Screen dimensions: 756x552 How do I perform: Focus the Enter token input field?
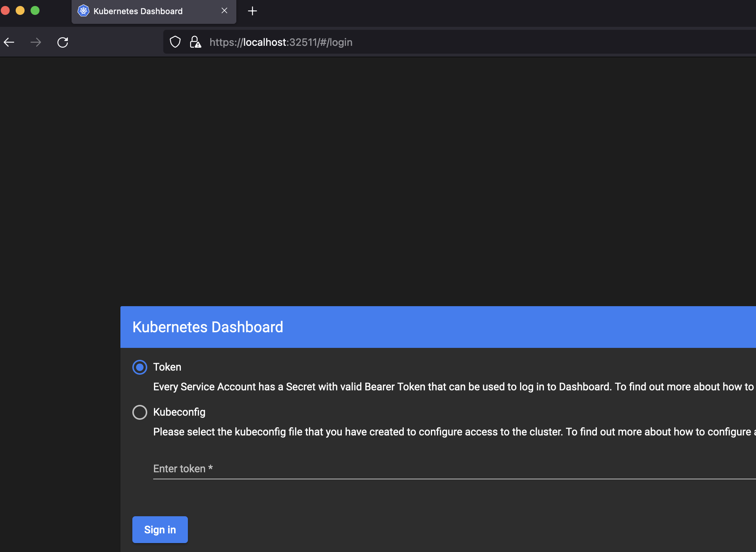tap(447, 469)
